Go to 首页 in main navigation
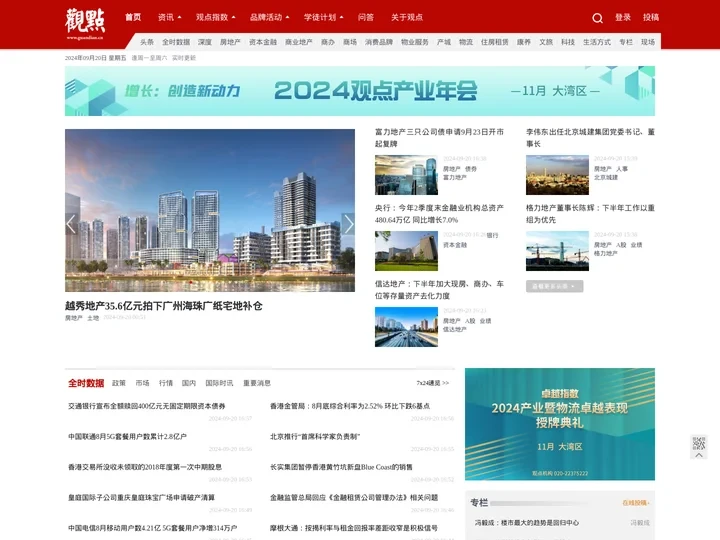This screenshot has height=540, width=720. tap(133, 17)
